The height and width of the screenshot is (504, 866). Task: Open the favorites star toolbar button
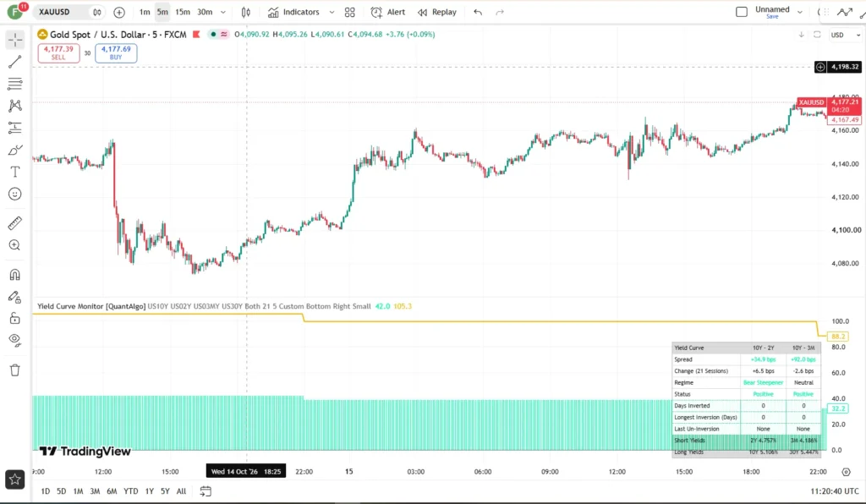[x=15, y=479]
